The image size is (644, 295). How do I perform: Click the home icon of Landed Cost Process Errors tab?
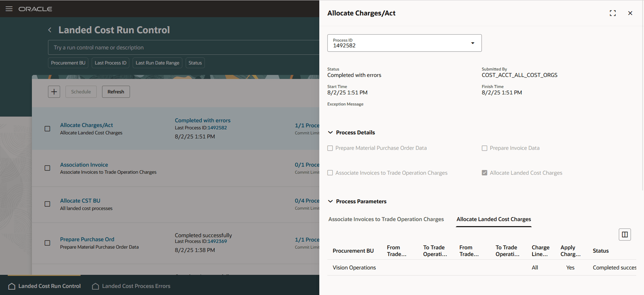click(95, 286)
